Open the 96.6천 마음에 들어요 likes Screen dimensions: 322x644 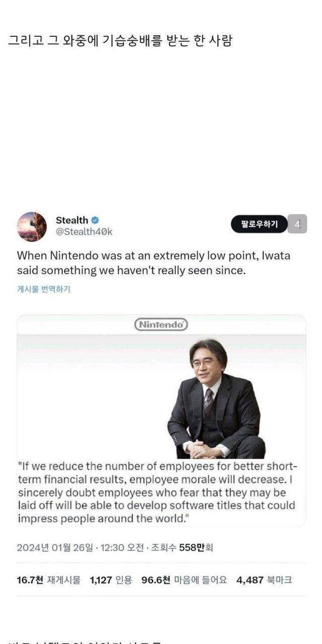click(x=184, y=580)
